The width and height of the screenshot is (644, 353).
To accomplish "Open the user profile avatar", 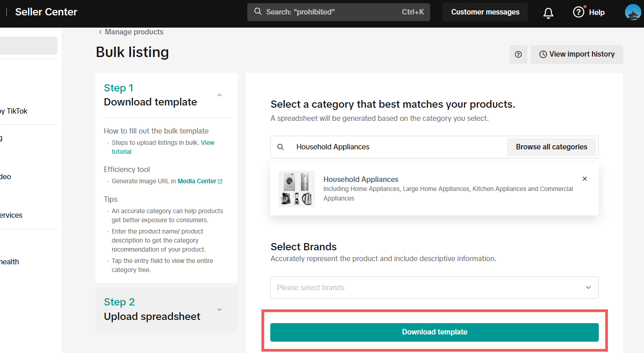I will (633, 12).
